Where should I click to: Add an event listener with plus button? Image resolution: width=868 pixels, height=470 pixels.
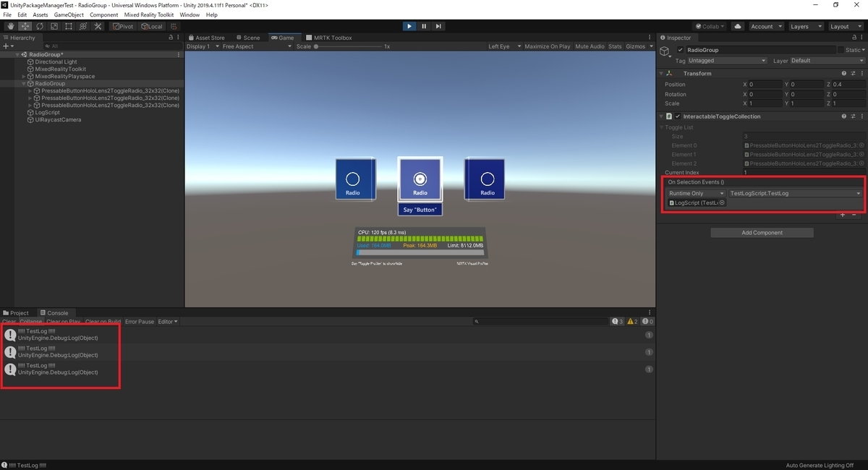[x=843, y=215]
